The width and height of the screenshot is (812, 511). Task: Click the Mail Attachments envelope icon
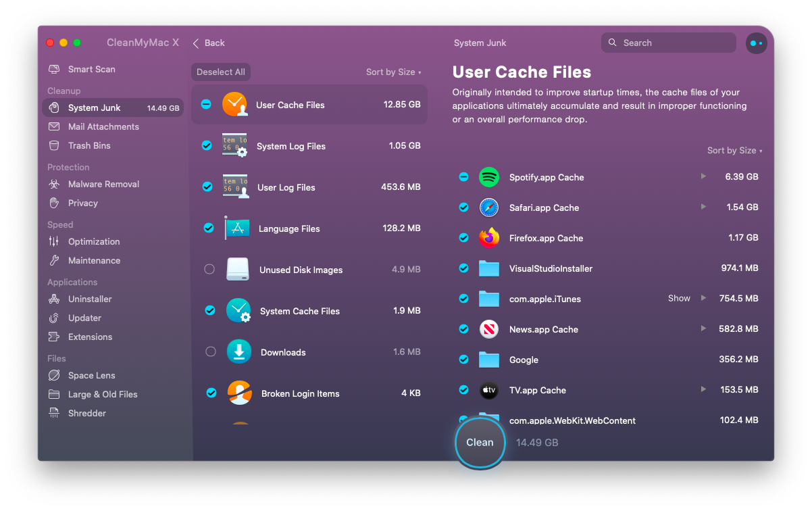pos(54,126)
